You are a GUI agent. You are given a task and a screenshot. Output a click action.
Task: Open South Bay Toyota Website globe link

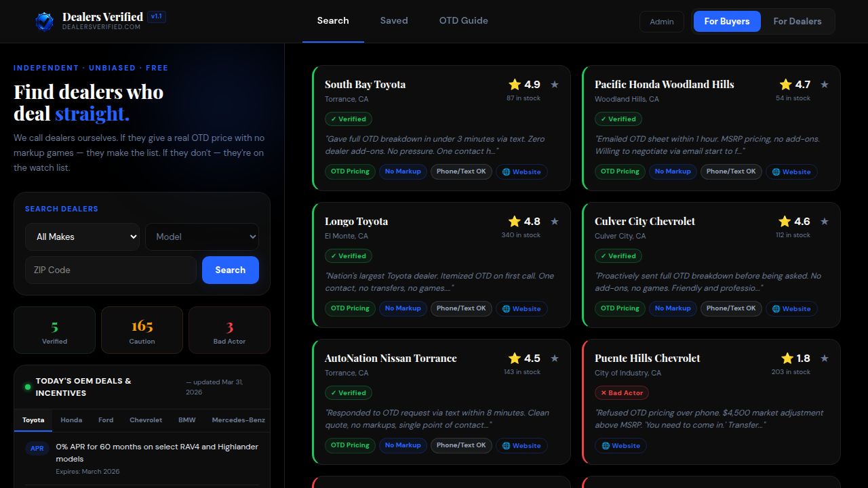click(x=521, y=171)
